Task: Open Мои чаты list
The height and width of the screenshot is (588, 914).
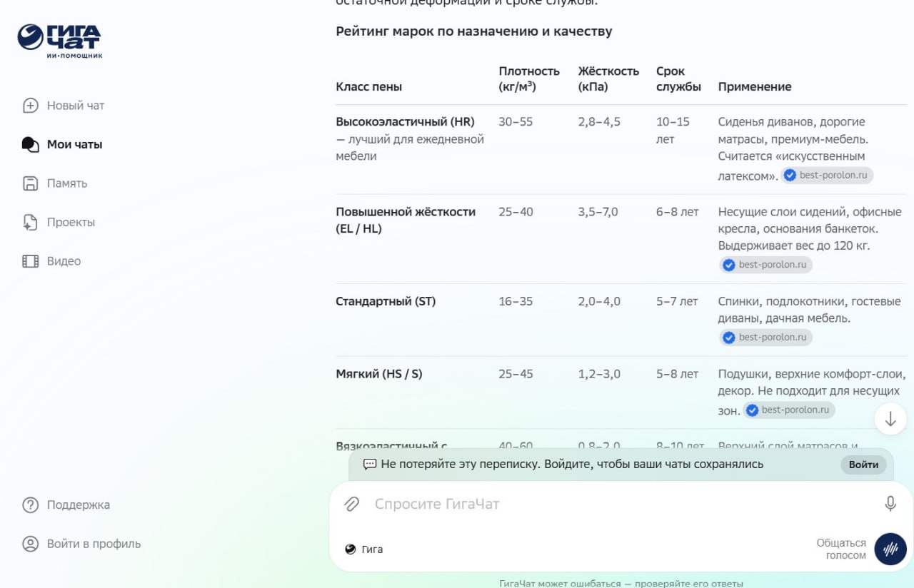Action: click(x=62, y=144)
